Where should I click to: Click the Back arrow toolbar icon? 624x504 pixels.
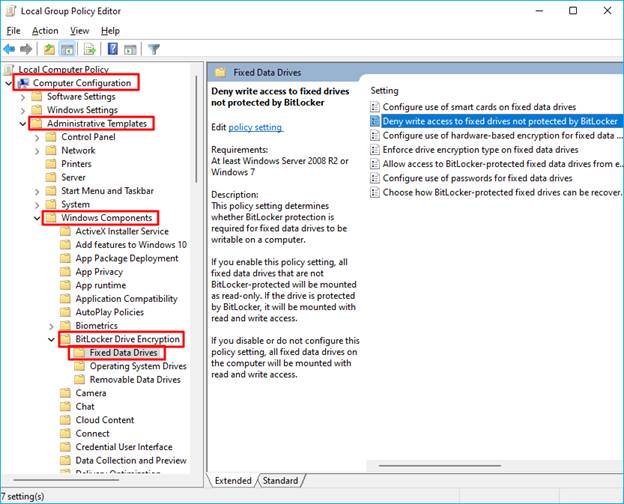pyautogui.click(x=9, y=49)
